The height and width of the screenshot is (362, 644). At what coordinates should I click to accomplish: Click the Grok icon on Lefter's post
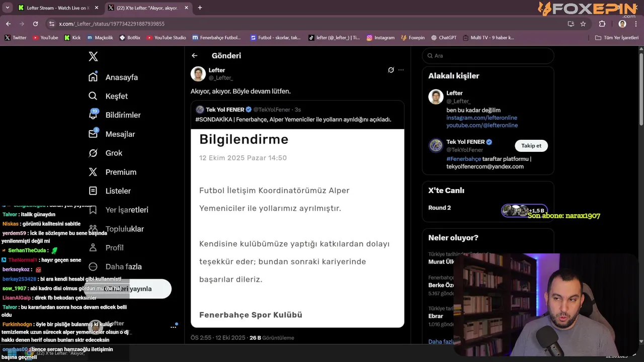pyautogui.click(x=391, y=70)
